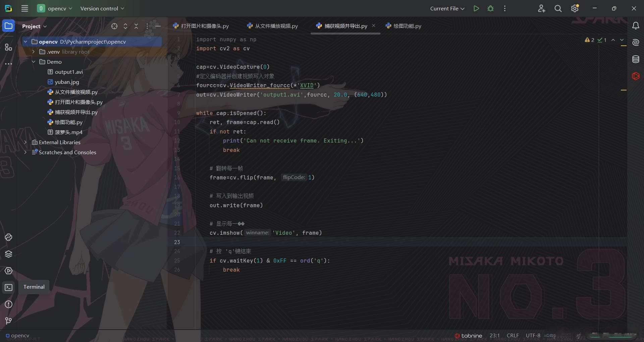Collapse the Demo folder
The height and width of the screenshot is (342, 644).
[x=33, y=62]
